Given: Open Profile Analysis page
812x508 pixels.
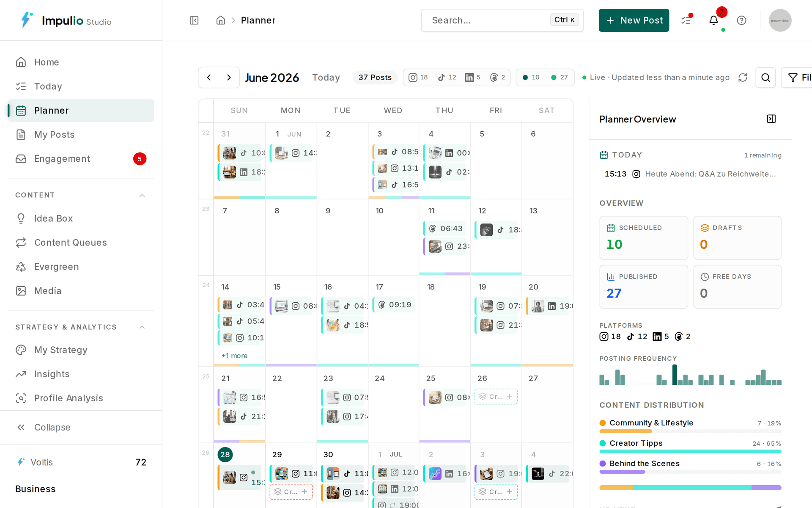Looking at the screenshot, I should [x=81, y=398].
